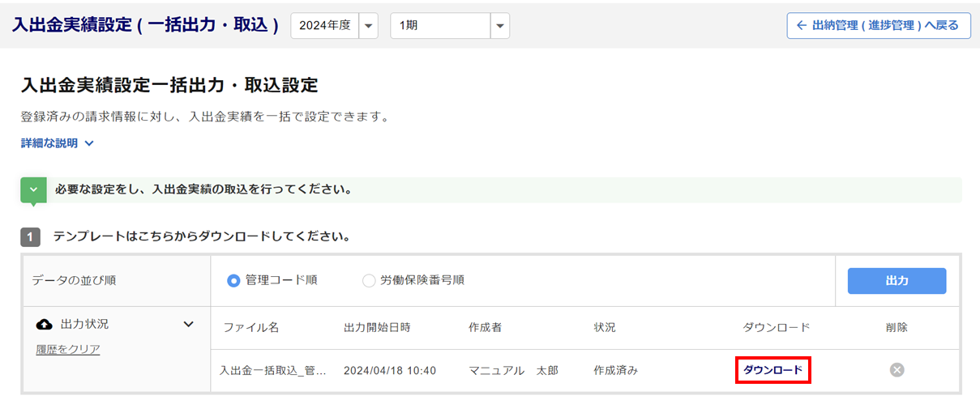Click the green chevron banner icon
980x400 pixels.
click(33, 190)
